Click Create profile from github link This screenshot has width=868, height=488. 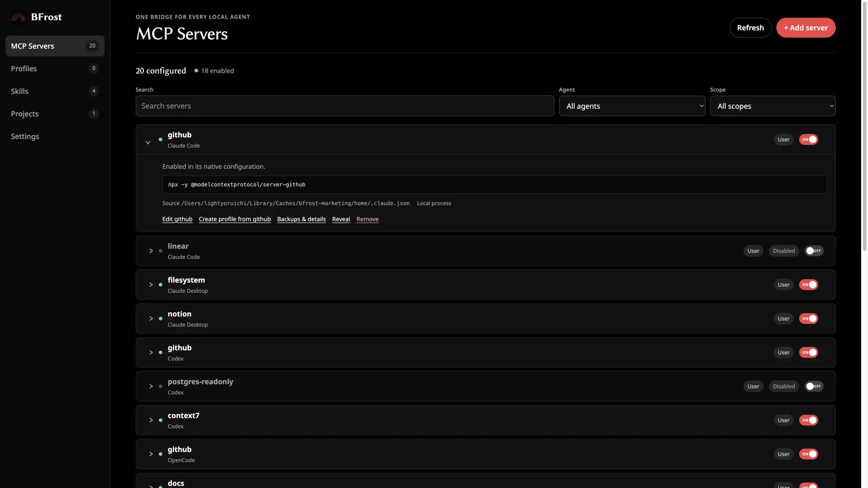click(235, 219)
